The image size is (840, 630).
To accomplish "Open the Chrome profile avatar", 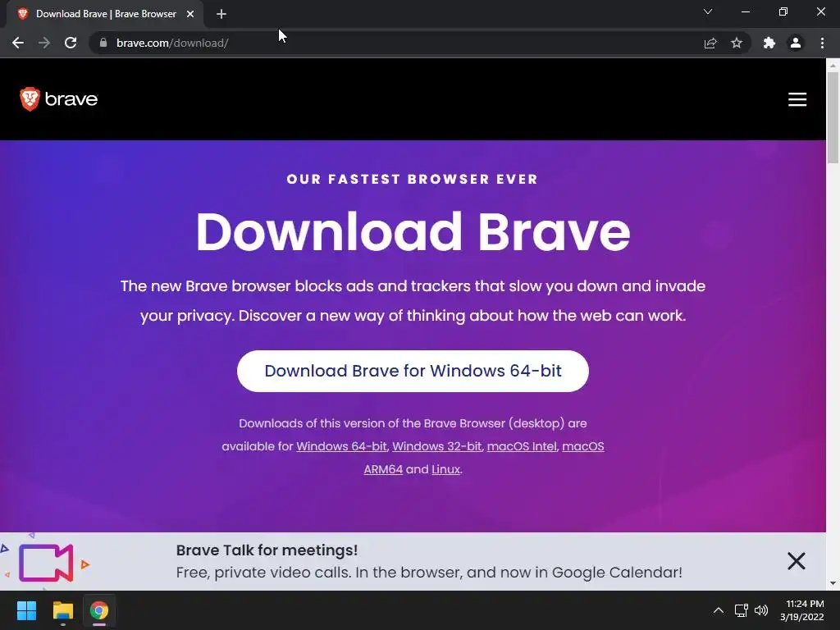I will (796, 43).
